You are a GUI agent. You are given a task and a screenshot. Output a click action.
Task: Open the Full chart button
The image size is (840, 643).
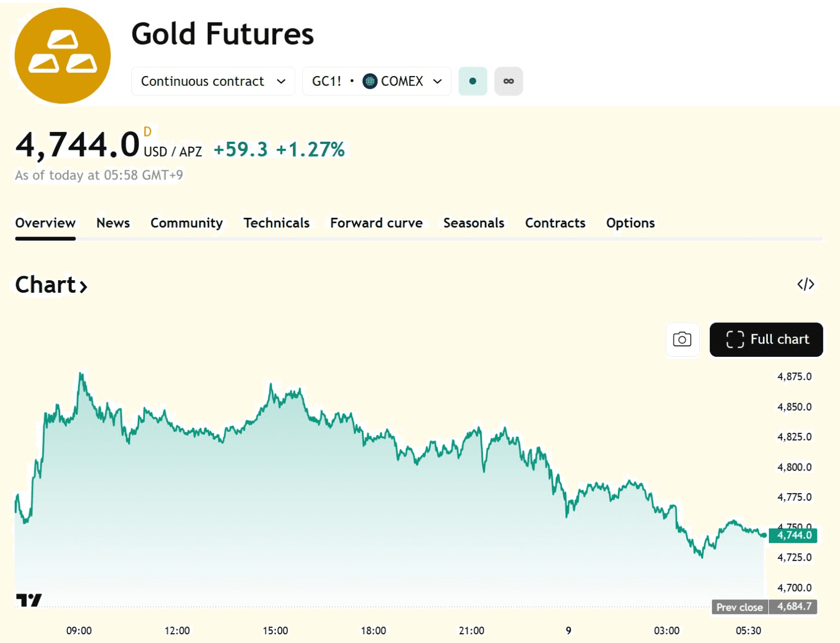(766, 340)
